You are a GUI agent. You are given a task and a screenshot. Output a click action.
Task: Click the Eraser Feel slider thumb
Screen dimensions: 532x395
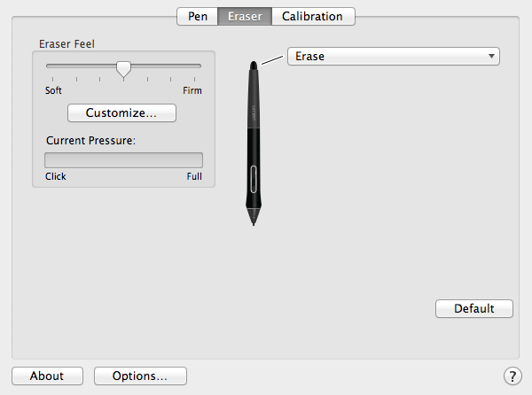[x=123, y=69]
